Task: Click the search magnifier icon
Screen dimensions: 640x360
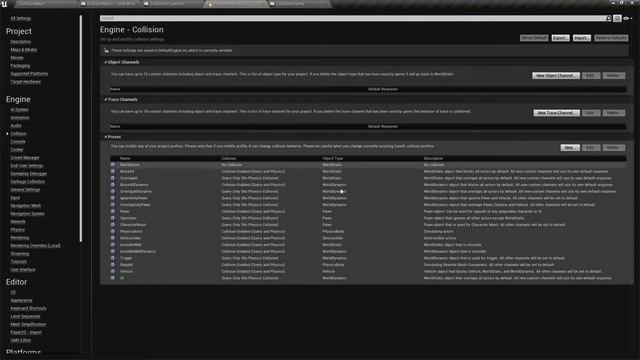Action: point(609,18)
